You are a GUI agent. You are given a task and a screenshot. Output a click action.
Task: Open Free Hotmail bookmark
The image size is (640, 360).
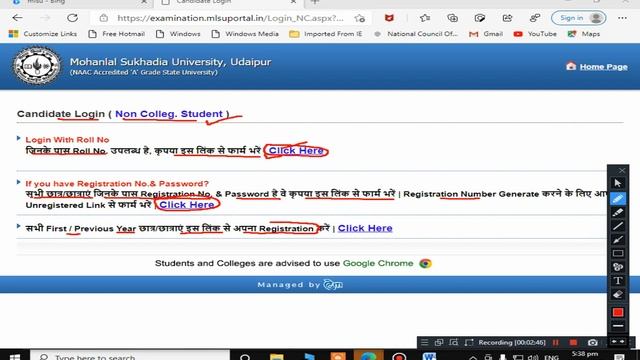[x=117, y=34]
